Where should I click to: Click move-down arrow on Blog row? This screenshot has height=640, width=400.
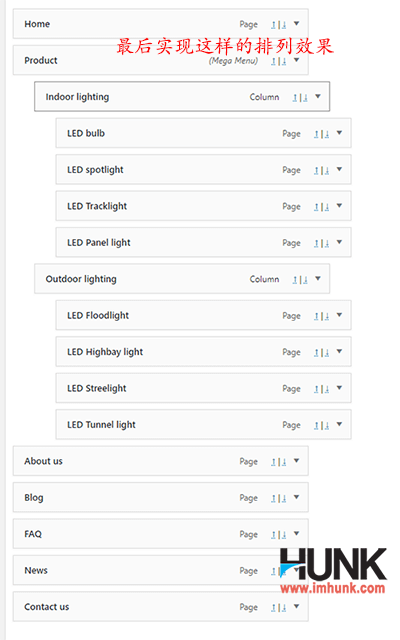[x=284, y=498]
